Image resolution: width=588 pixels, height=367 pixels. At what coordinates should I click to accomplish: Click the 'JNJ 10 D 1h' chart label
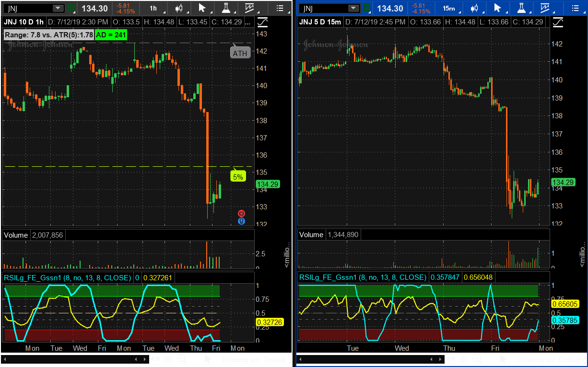click(24, 22)
